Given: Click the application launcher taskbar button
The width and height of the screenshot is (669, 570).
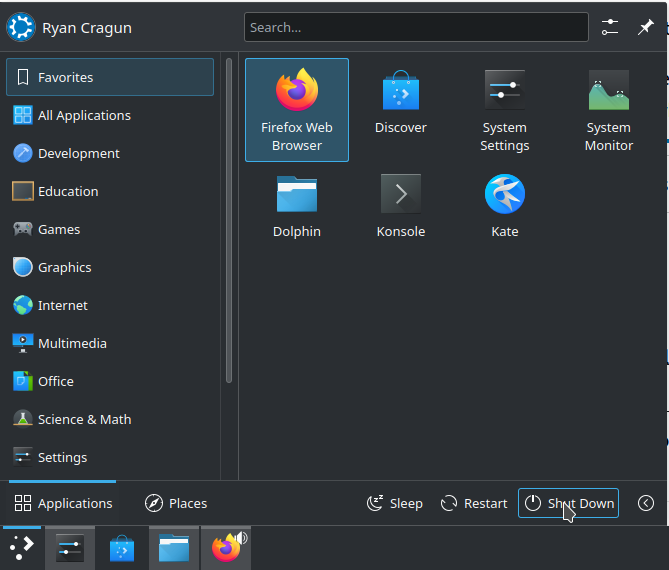Looking at the screenshot, I should pyautogui.click(x=22, y=548).
